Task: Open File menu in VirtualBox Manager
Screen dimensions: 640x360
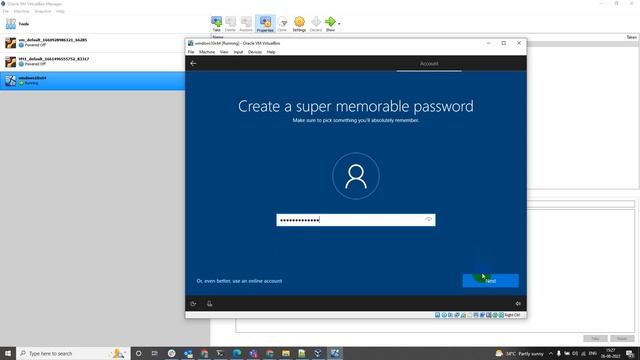Action: click(x=5, y=11)
